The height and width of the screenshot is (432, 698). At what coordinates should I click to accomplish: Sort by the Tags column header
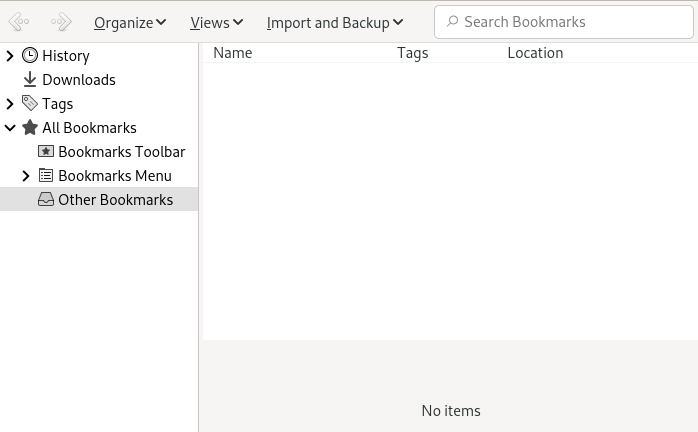tap(412, 53)
